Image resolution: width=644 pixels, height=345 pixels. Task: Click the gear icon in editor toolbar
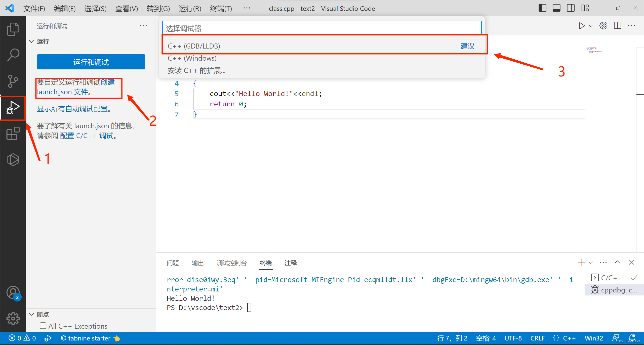tap(603, 26)
